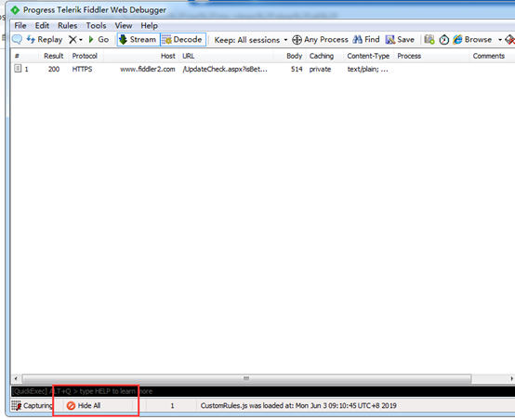
Task: Click the Any Process target icon
Action: (297, 40)
